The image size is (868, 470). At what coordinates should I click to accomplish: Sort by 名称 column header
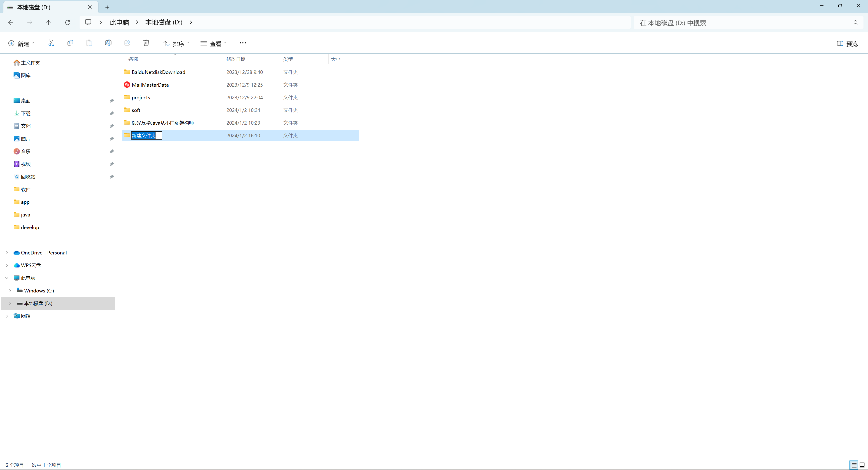point(133,59)
